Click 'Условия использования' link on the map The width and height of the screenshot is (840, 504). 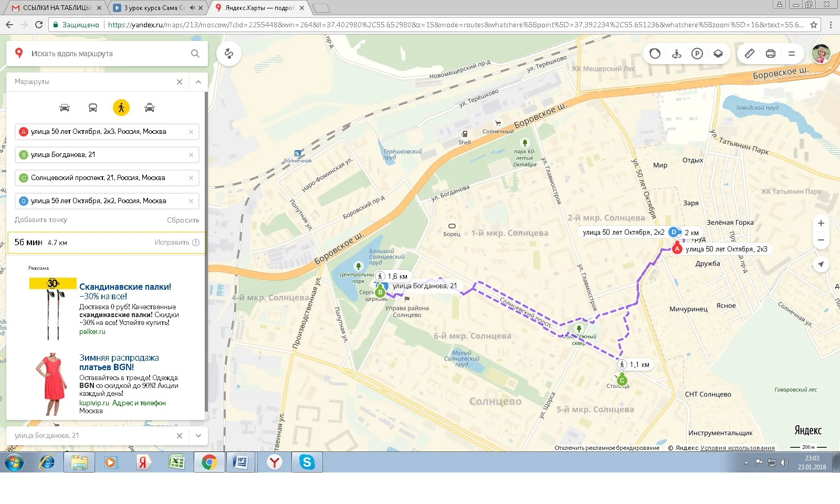click(x=738, y=448)
